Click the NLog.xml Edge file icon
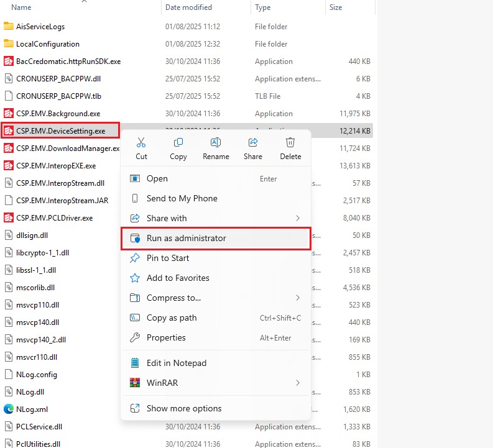Image resolution: width=493 pixels, height=448 pixels. coord(9,409)
